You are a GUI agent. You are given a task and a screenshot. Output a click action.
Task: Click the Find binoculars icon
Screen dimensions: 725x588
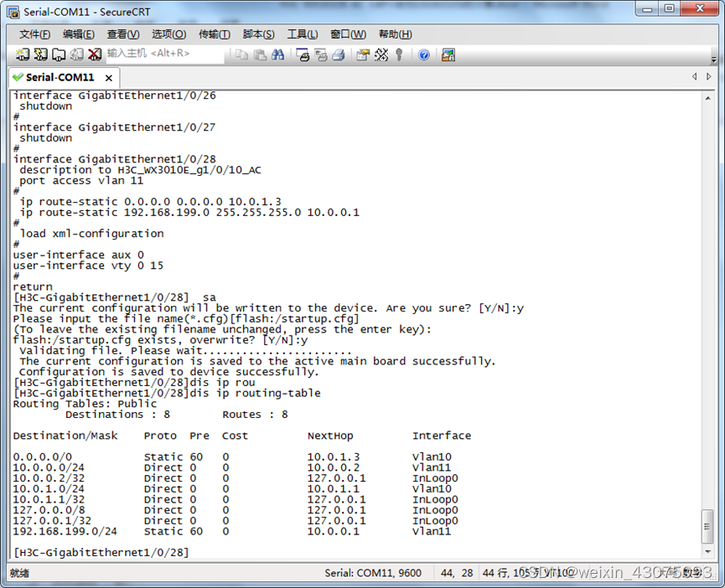pyautogui.click(x=277, y=54)
